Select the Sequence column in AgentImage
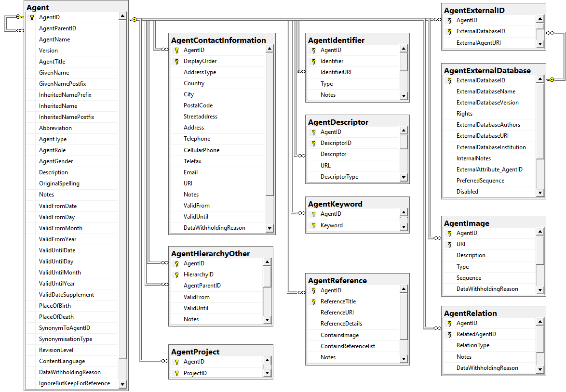Image resolution: width=566 pixels, height=392 pixels. click(x=489, y=278)
